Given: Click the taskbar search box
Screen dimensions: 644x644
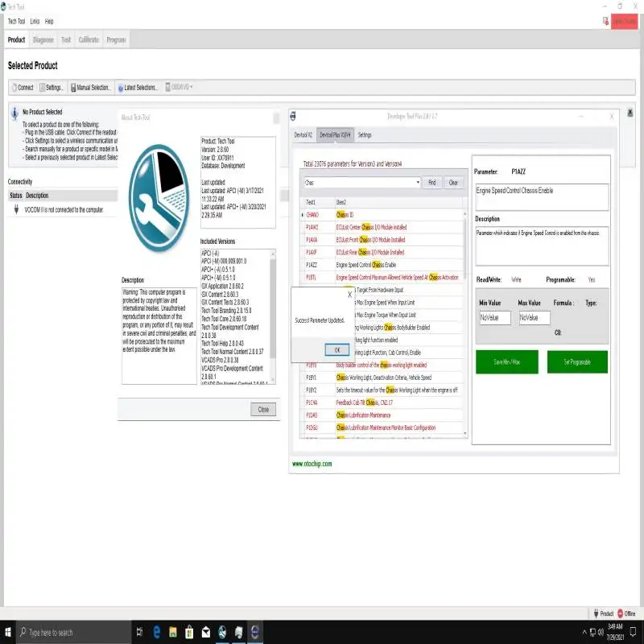Looking at the screenshot, I should pos(74,632).
